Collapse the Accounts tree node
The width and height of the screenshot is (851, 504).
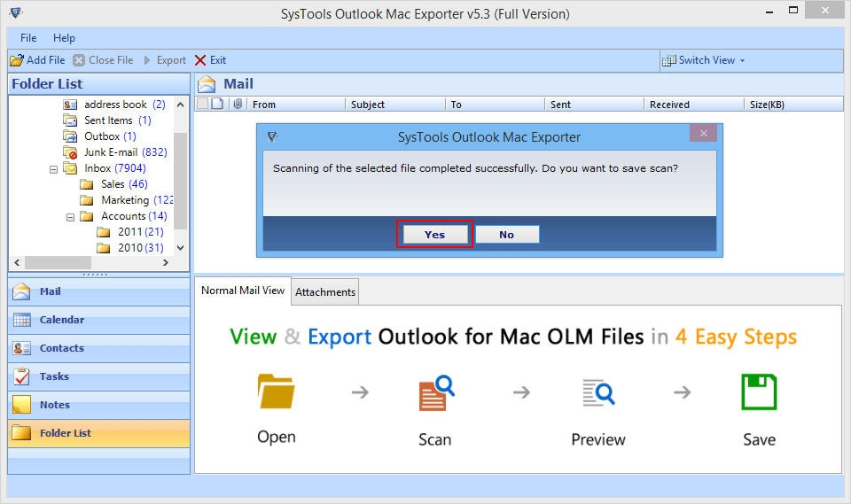coord(70,217)
